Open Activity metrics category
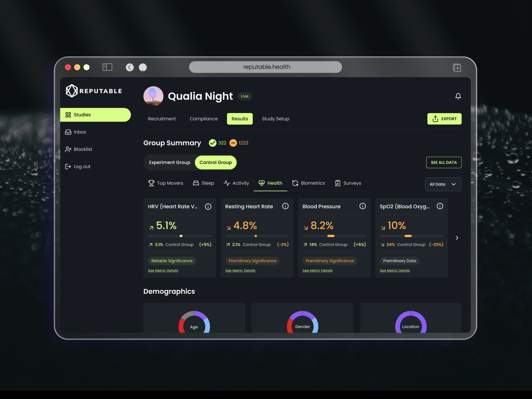Image resolution: width=532 pixels, height=399 pixels. pyautogui.click(x=236, y=183)
